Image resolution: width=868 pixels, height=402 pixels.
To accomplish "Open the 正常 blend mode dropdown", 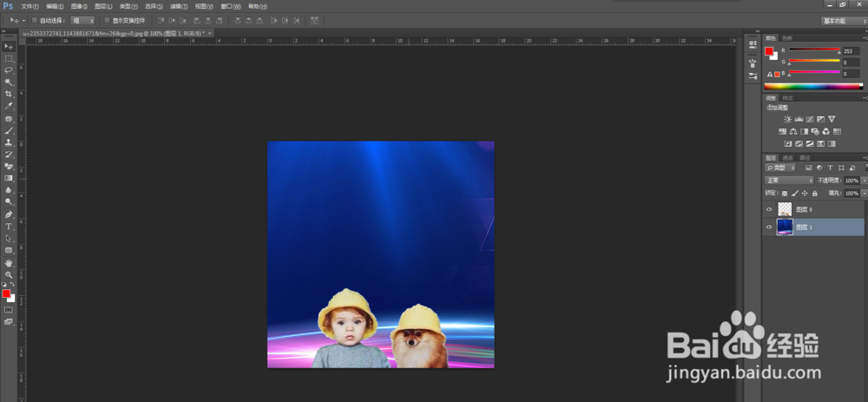I will pos(789,181).
